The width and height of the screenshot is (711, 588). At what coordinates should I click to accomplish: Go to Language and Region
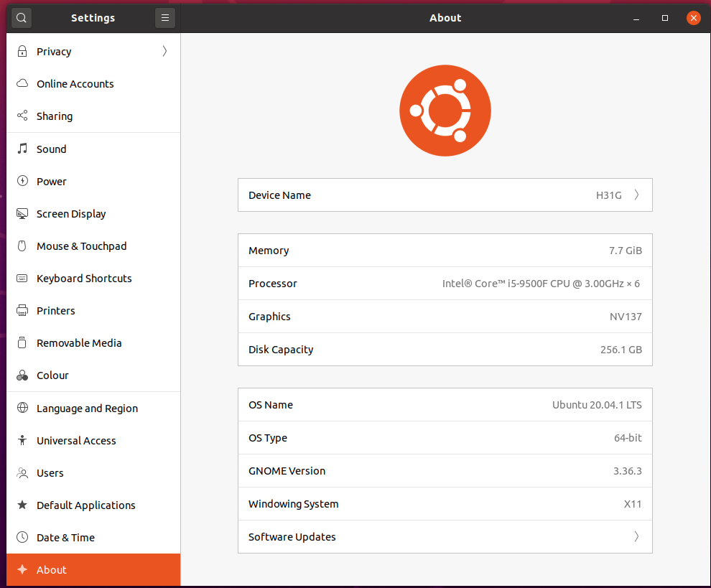click(x=93, y=409)
